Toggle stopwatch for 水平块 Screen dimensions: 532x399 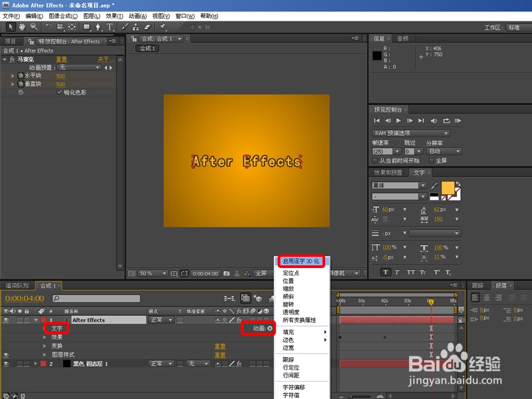click(x=21, y=76)
